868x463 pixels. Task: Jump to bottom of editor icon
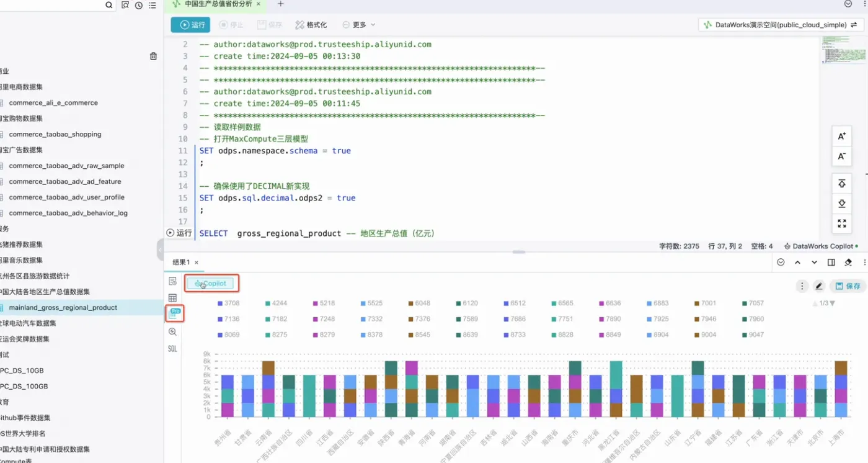[842, 204]
